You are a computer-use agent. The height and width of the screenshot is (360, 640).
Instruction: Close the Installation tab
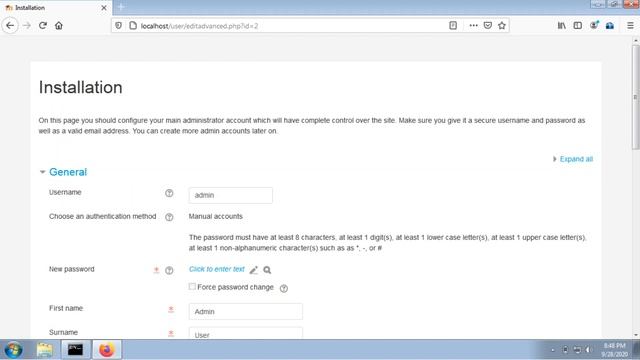[104, 8]
